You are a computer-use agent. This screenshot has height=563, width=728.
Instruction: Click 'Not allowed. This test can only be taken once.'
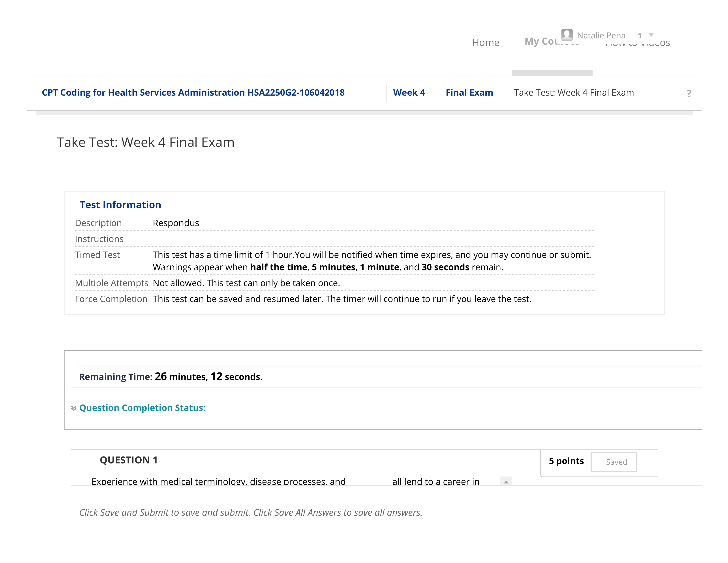pyautogui.click(x=246, y=283)
